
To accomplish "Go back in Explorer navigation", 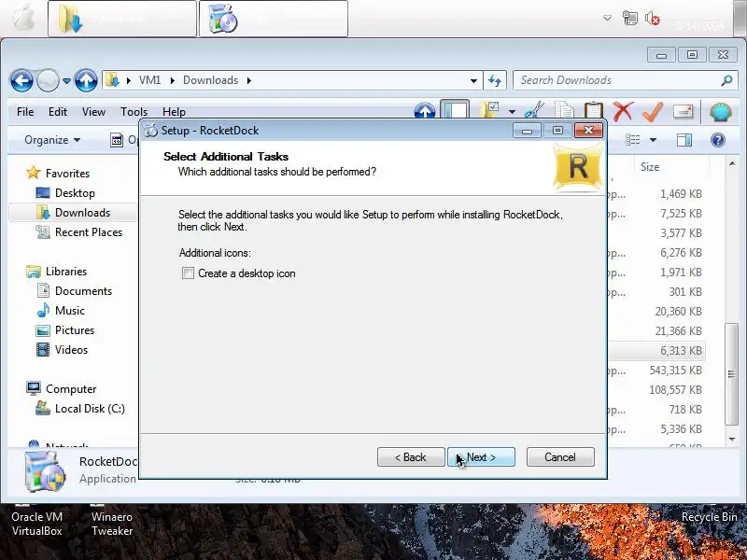I will click(x=21, y=80).
